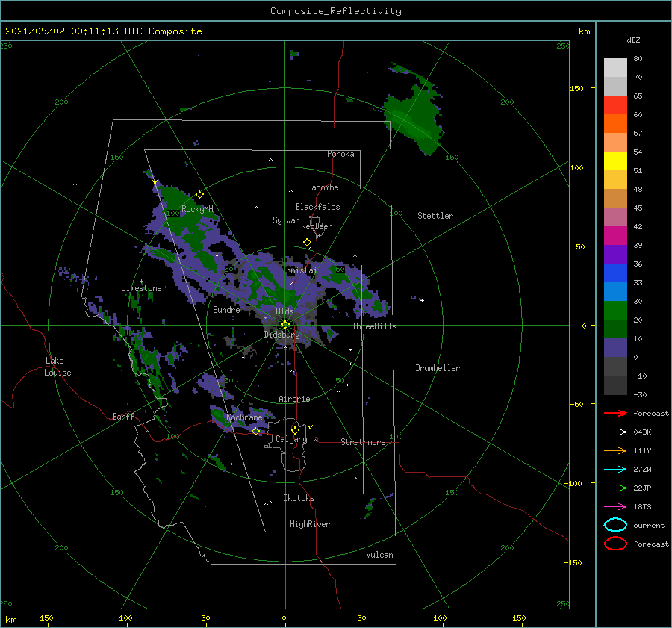
Task: Click the 65 value on the dBZ scale
Action: click(x=638, y=96)
